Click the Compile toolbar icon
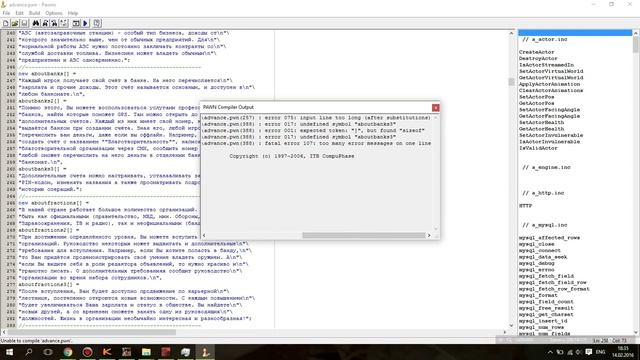Image resolution: width=640 pixels, height=360 pixels. pos(76,23)
